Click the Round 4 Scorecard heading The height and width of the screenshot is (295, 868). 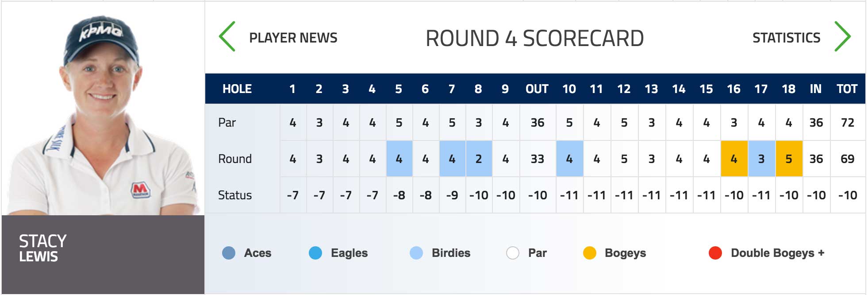point(534,38)
